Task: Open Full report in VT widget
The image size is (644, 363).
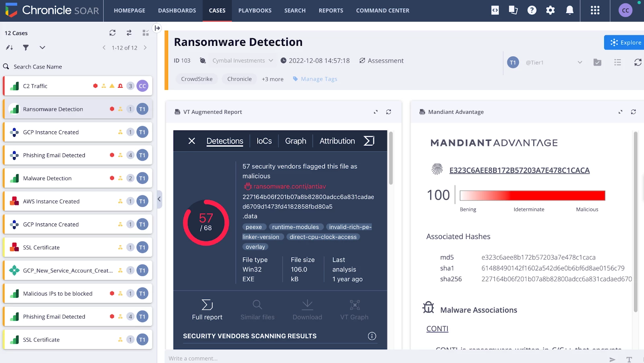Action: 207,310
